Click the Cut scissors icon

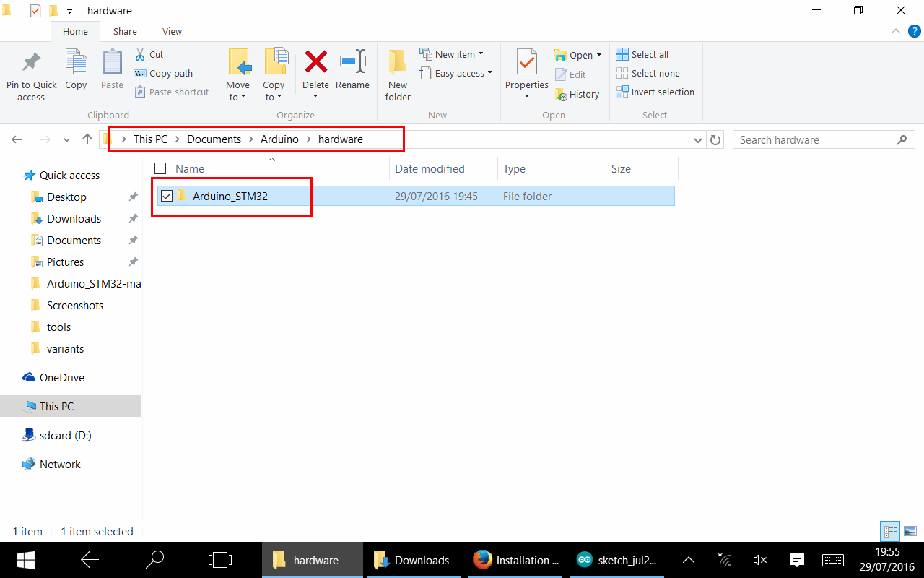point(141,54)
